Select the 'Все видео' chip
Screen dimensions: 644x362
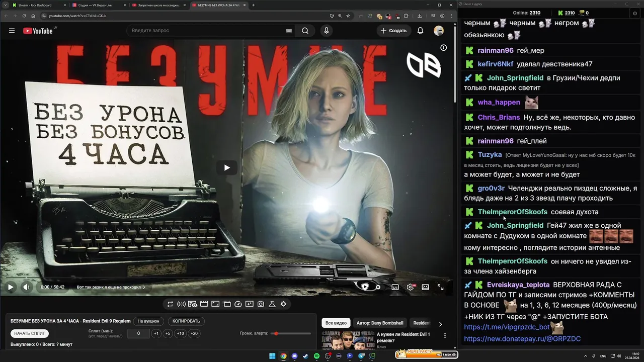tap(336, 323)
